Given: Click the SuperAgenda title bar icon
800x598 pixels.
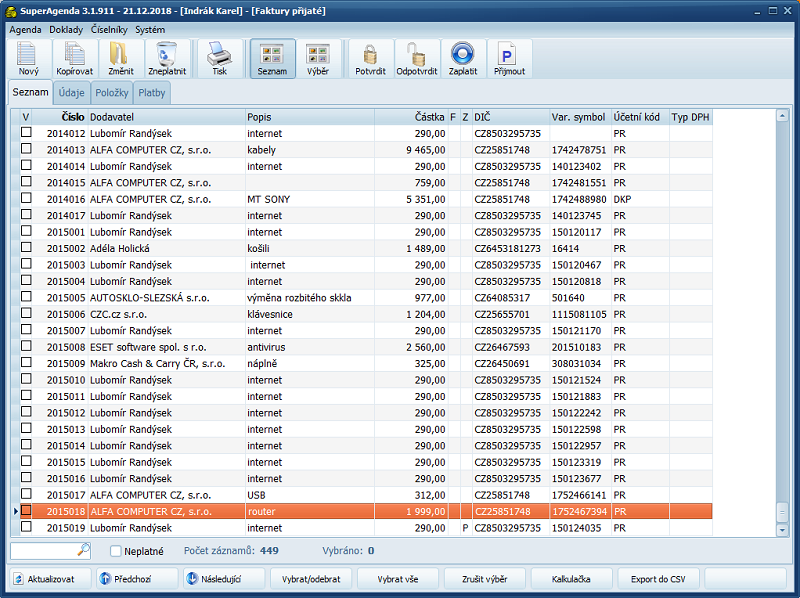Looking at the screenshot, I should 11,11.
